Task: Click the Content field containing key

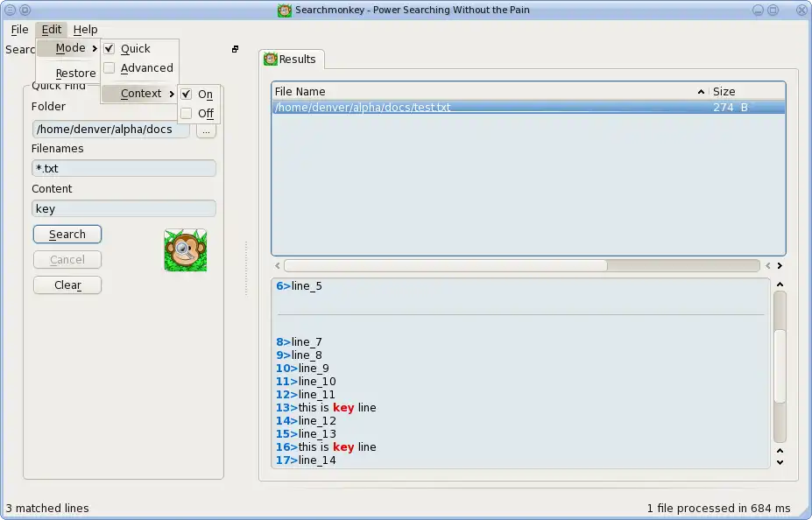Action: coord(124,208)
